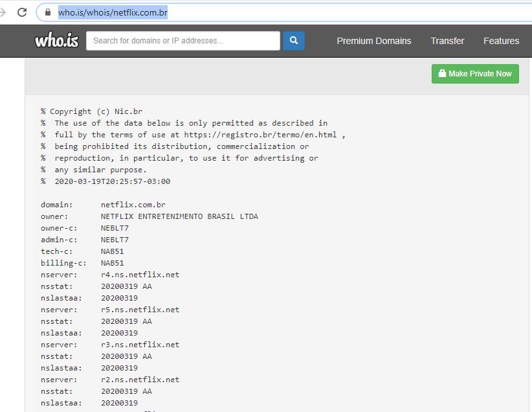
Task: Click the 'owner:' field label
Action: click(54, 216)
